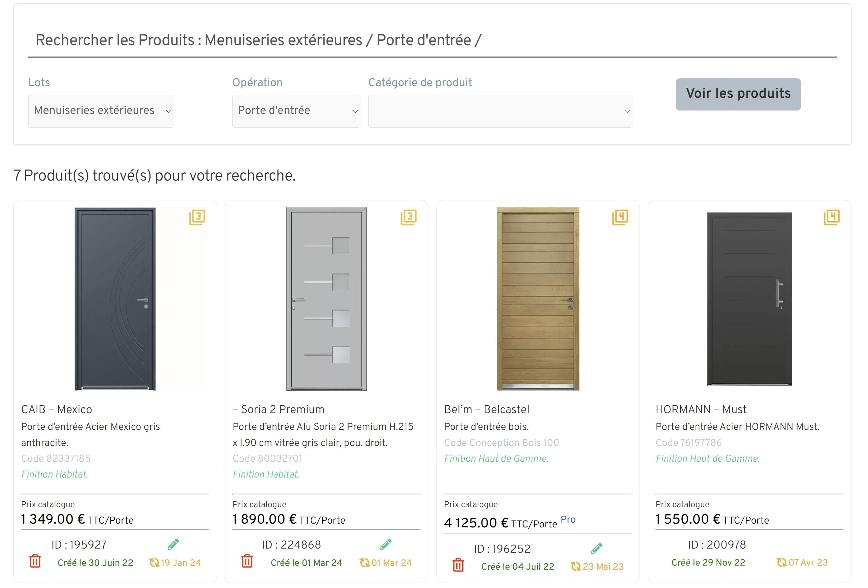Open editor for Bel'm Belcastel product
Viewport: 868px width, 588px height.
click(x=597, y=548)
